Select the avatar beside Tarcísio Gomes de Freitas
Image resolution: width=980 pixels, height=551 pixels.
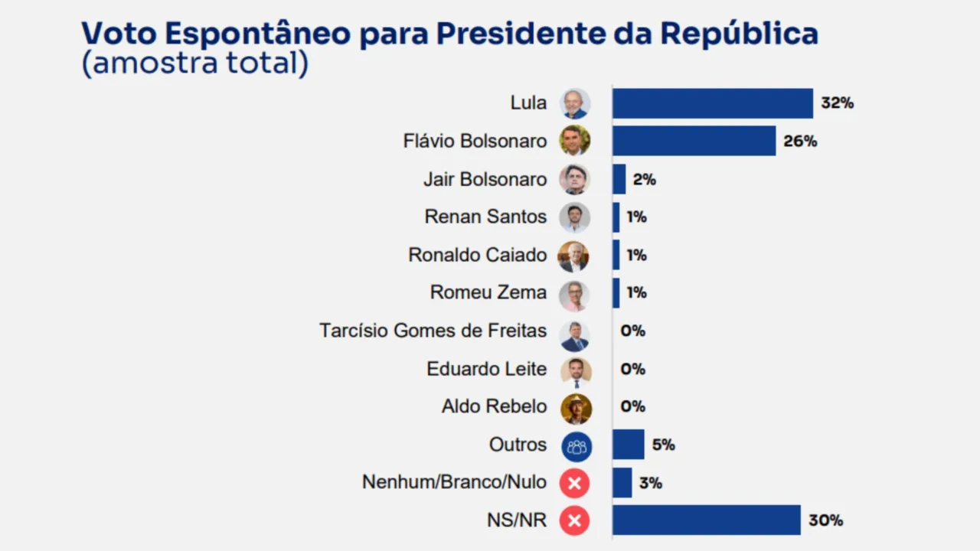pos(574,332)
